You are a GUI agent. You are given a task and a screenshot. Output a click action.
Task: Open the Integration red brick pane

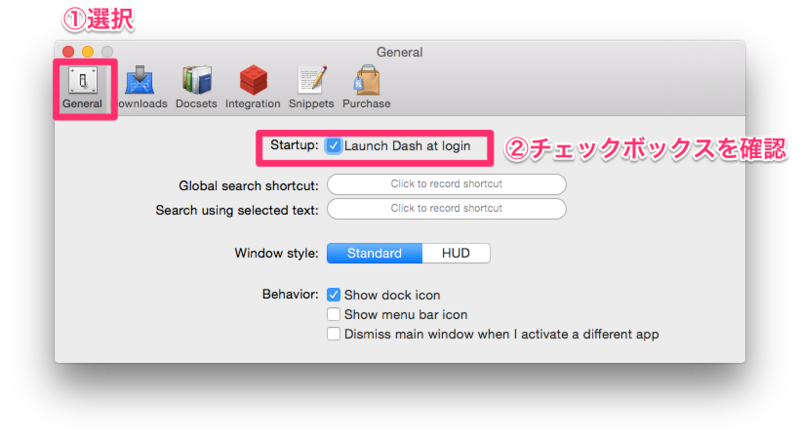click(253, 87)
